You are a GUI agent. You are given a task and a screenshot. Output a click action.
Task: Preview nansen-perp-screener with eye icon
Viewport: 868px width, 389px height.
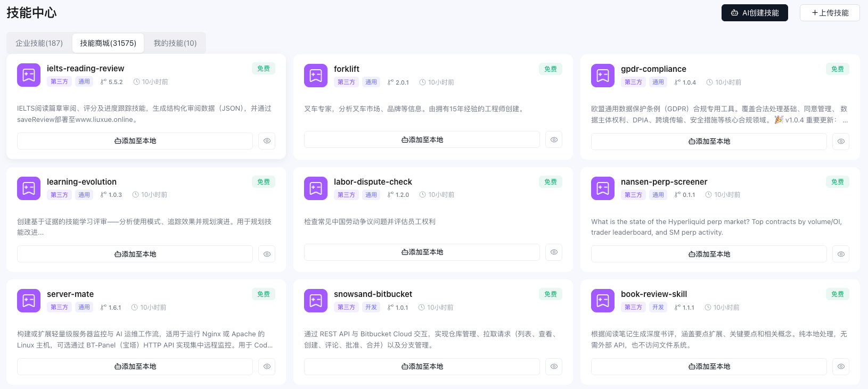click(x=841, y=254)
